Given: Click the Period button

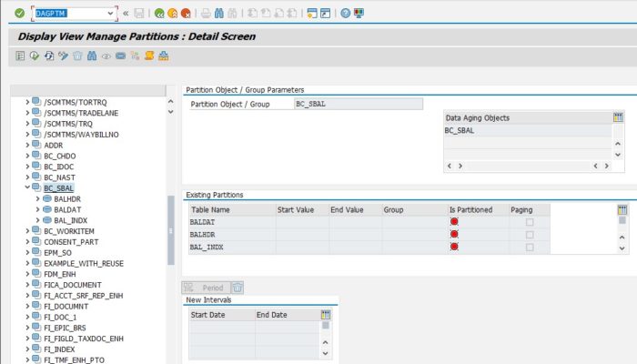Looking at the screenshot, I should point(206,288).
